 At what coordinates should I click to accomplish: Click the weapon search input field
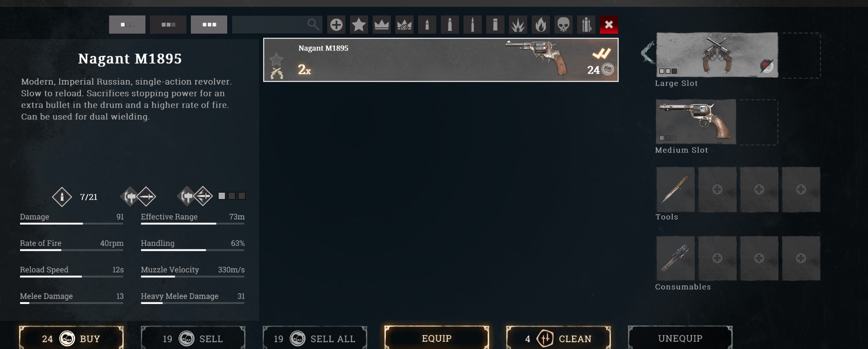click(x=277, y=25)
